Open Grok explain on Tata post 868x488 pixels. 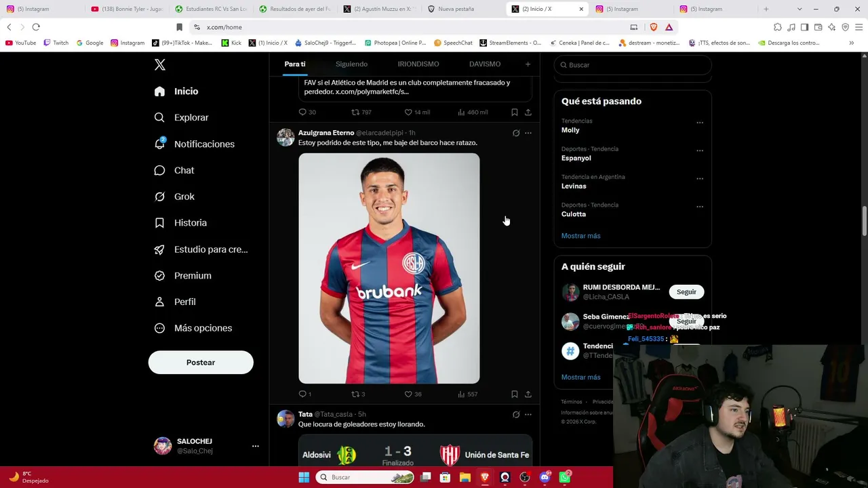coord(516,414)
